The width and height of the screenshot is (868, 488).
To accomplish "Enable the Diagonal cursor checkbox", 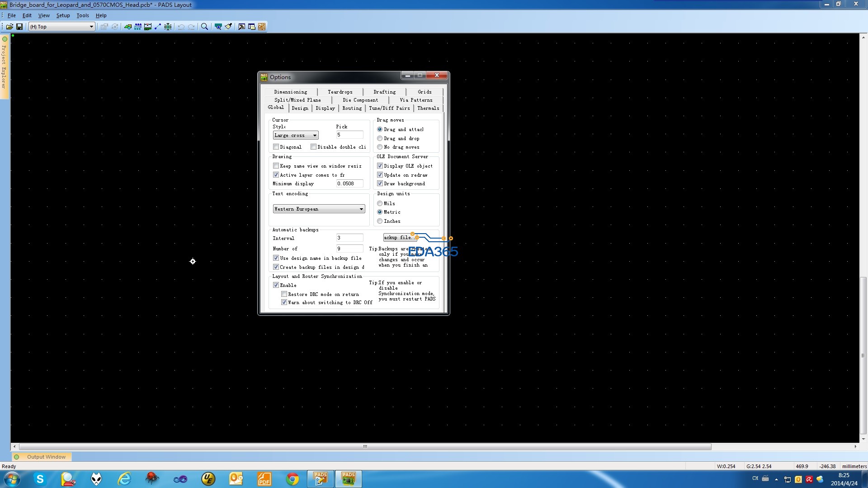I will 276,147.
